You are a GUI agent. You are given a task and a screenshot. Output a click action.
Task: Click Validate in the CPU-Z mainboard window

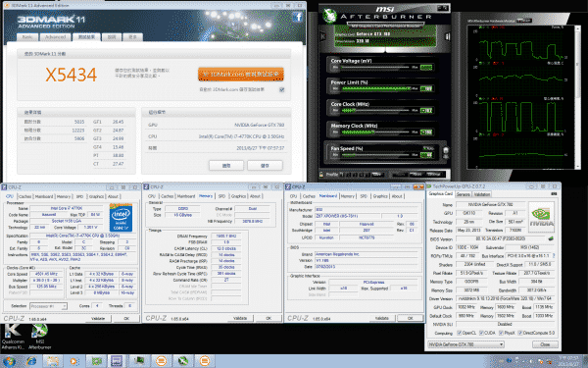382,318
